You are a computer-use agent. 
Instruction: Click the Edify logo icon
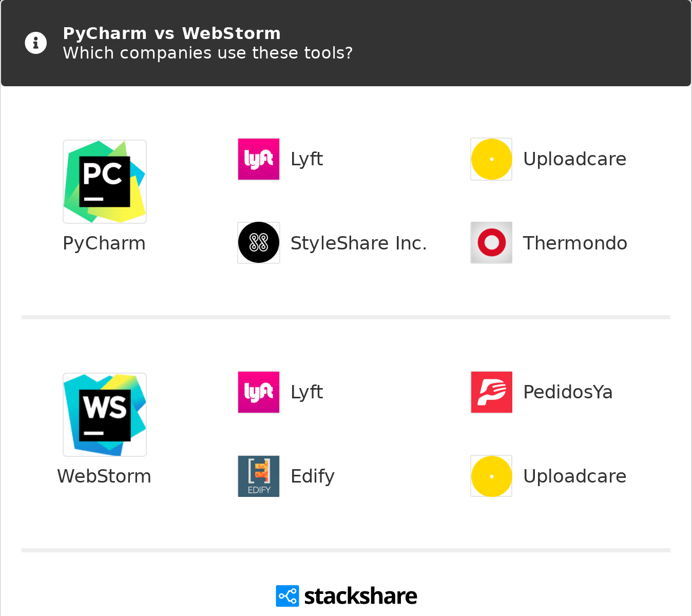pyautogui.click(x=259, y=476)
